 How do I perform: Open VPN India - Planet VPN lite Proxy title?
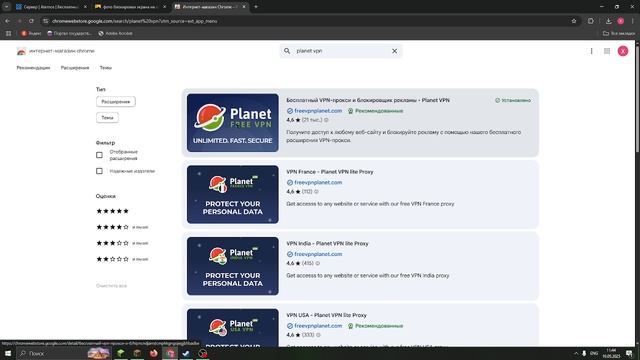[327, 243]
